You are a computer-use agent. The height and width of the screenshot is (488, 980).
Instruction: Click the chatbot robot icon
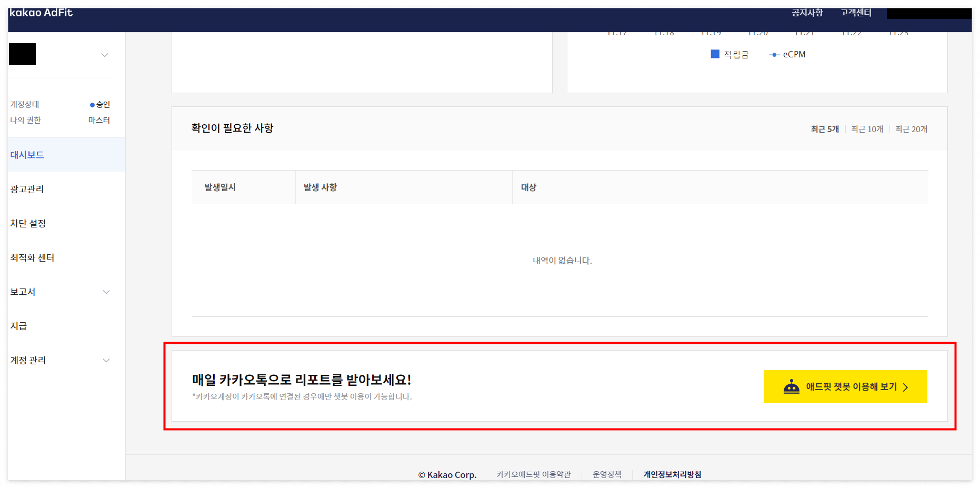click(x=791, y=386)
